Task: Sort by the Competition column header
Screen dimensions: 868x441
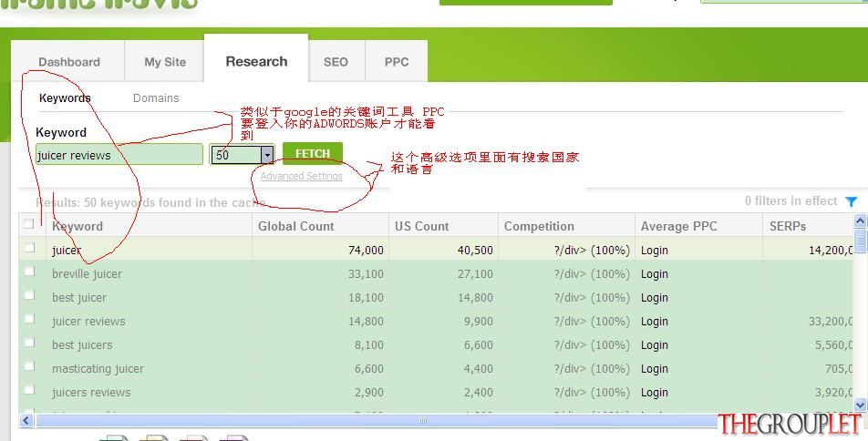Action: point(566,226)
